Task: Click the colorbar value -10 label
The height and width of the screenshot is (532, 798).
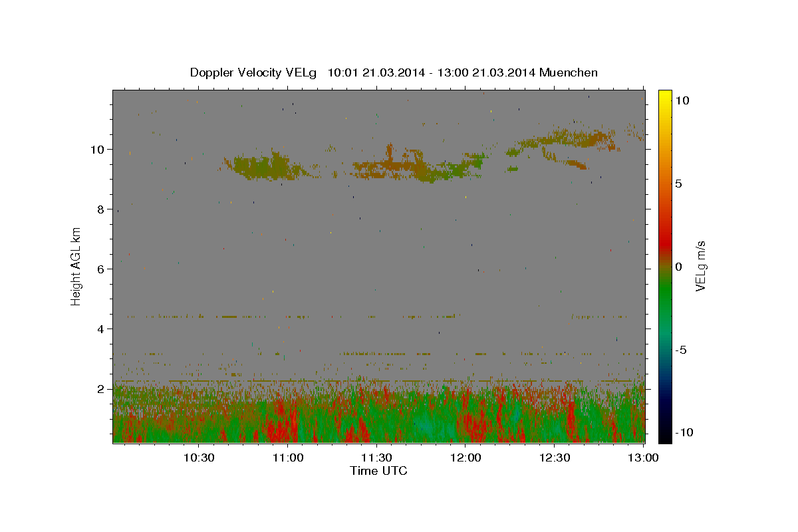Action: 684,432
